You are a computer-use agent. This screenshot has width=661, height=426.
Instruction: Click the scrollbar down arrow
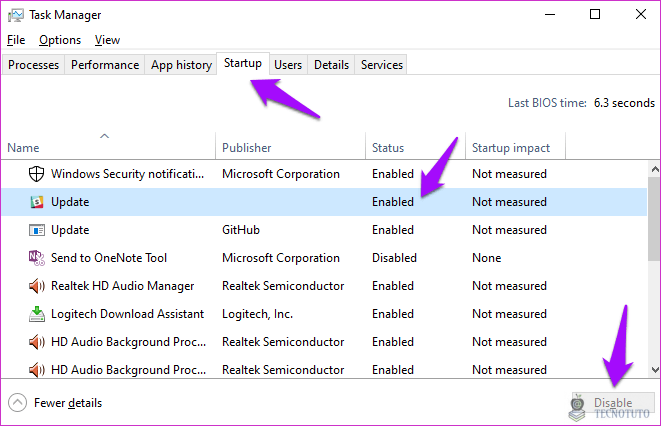[x=655, y=370]
